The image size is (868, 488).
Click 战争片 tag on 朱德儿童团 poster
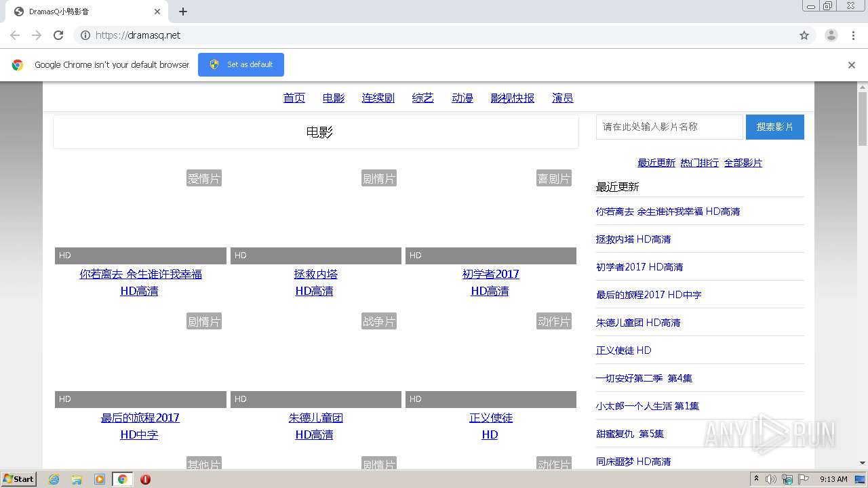click(379, 321)
